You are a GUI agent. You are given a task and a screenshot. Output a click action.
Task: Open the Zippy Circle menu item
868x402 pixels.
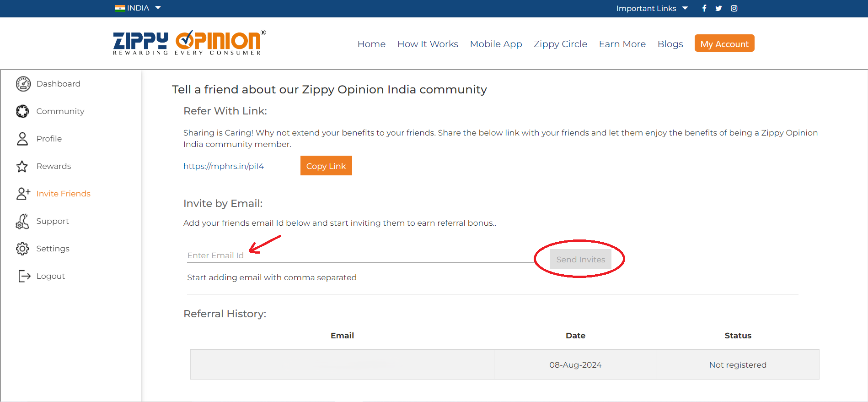tap(560, 44)
